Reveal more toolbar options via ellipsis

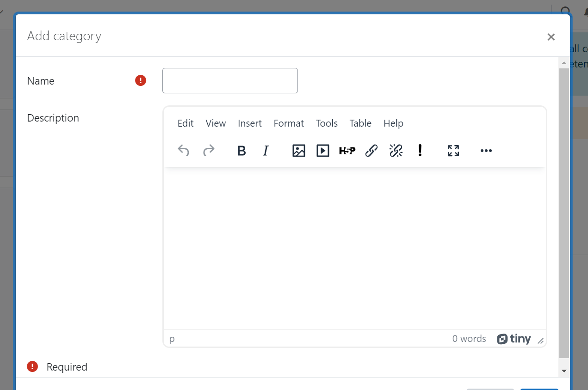pyautogui.click(x=486, y=151)
